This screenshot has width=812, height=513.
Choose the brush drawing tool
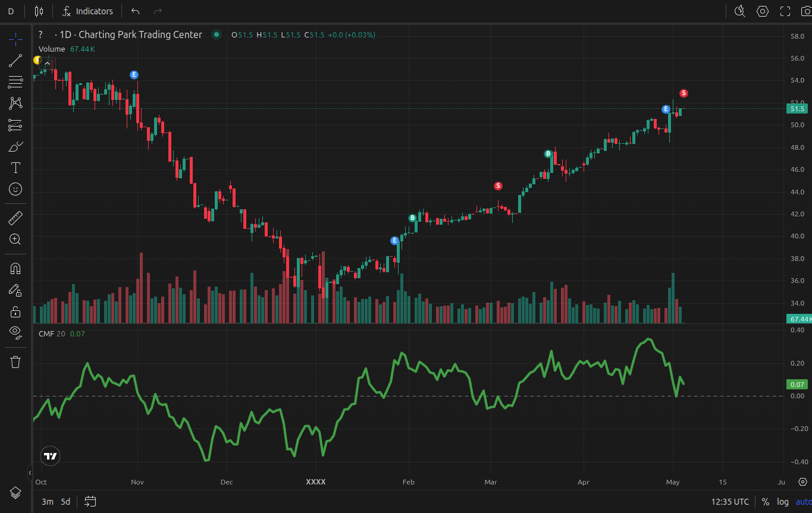[x=15, y=146]
